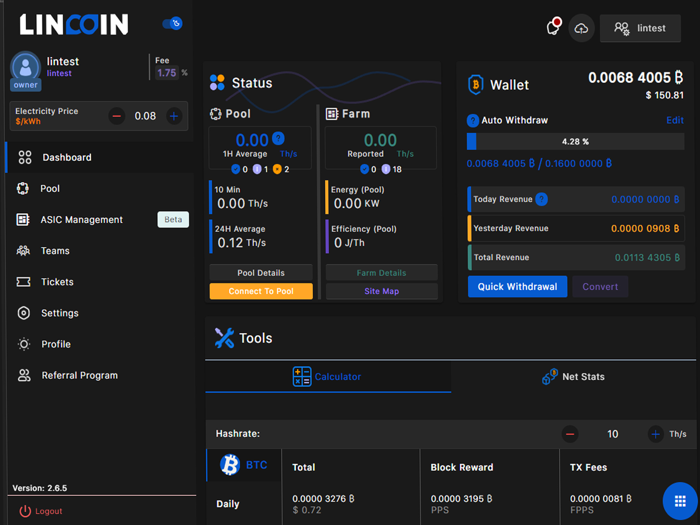This screenshot has height=525, width=700.
Task: Click the Version: 2.6.5 text
Action: click(x=40, y=488)
